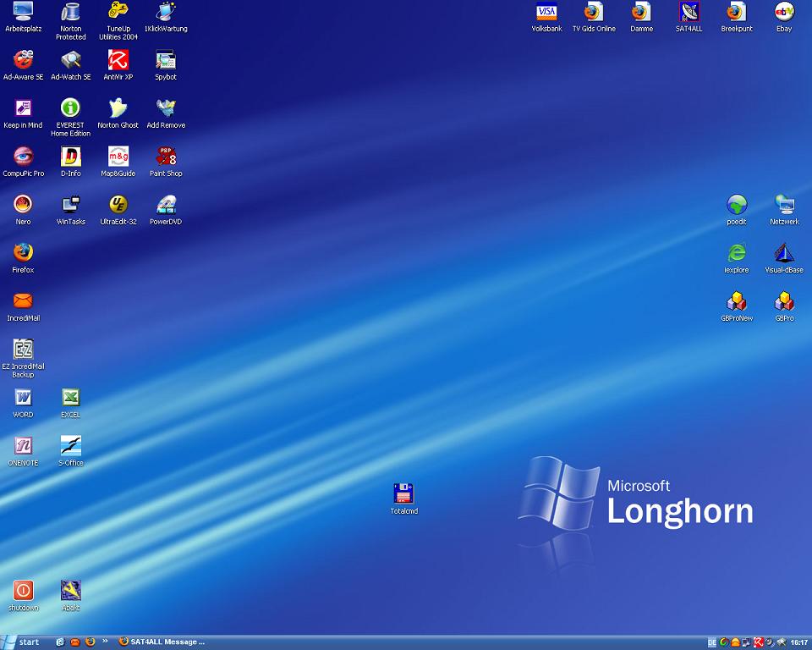Click the taskbar clock showing 16:17
812x650 pixels.
pos(799,642)
